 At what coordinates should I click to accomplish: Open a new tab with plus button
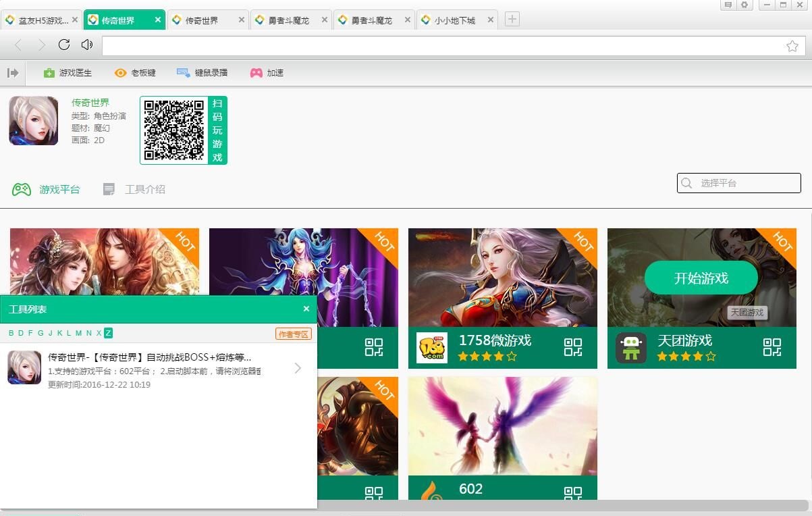[512, 20]
